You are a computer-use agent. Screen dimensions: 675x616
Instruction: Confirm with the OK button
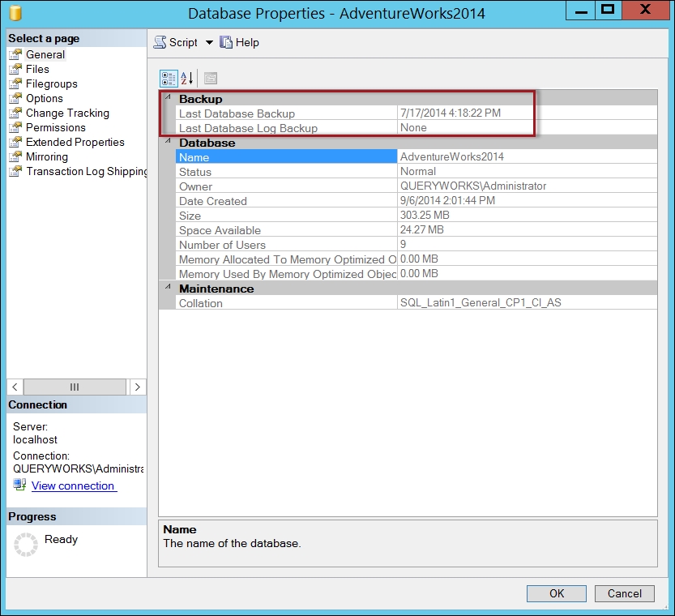point(556,593)
